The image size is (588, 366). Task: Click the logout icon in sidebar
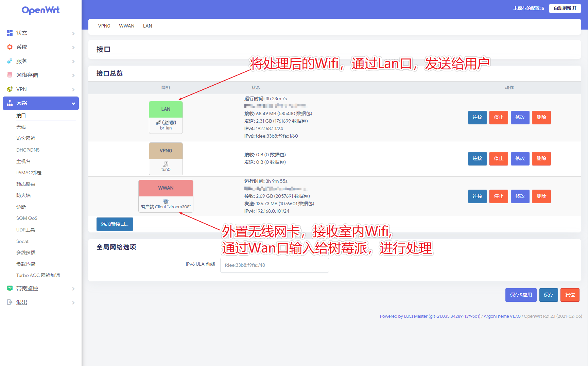coord(10,302)
